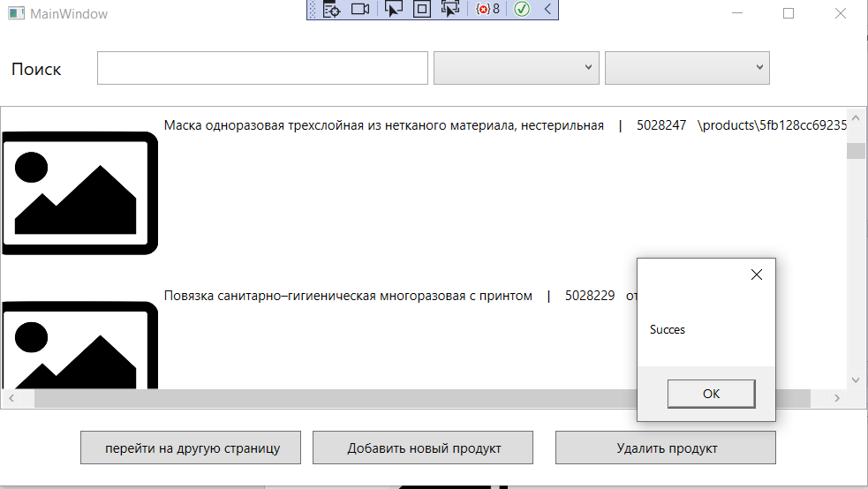Screen dimensions: 868x489
Task: Open the first combo box after search
Action: click(517, 68)
